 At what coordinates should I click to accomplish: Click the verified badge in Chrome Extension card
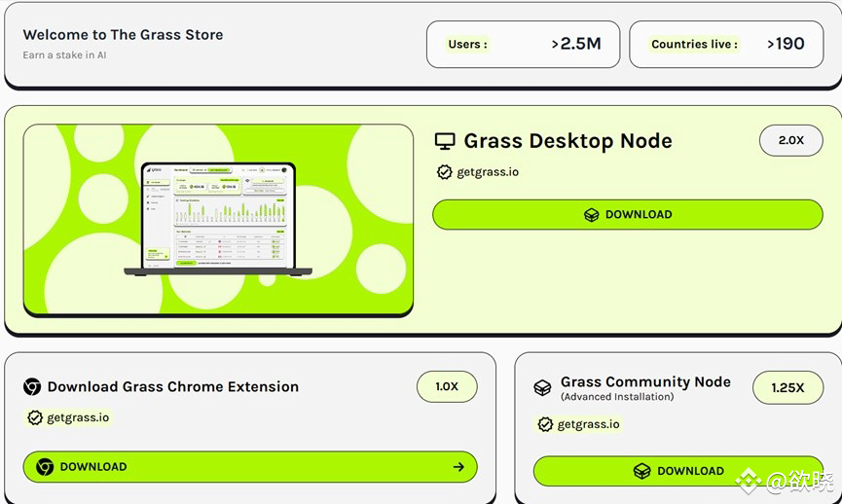35,417
